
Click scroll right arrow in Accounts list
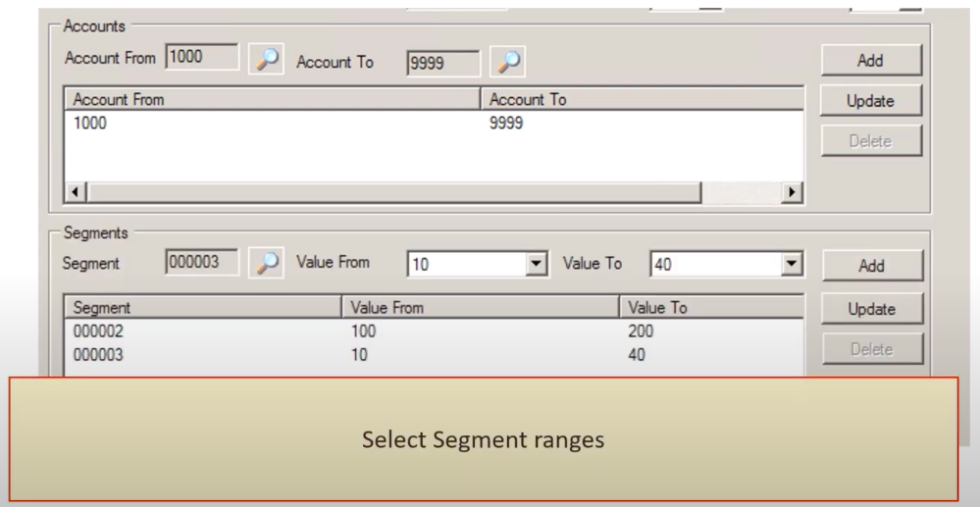792,192
